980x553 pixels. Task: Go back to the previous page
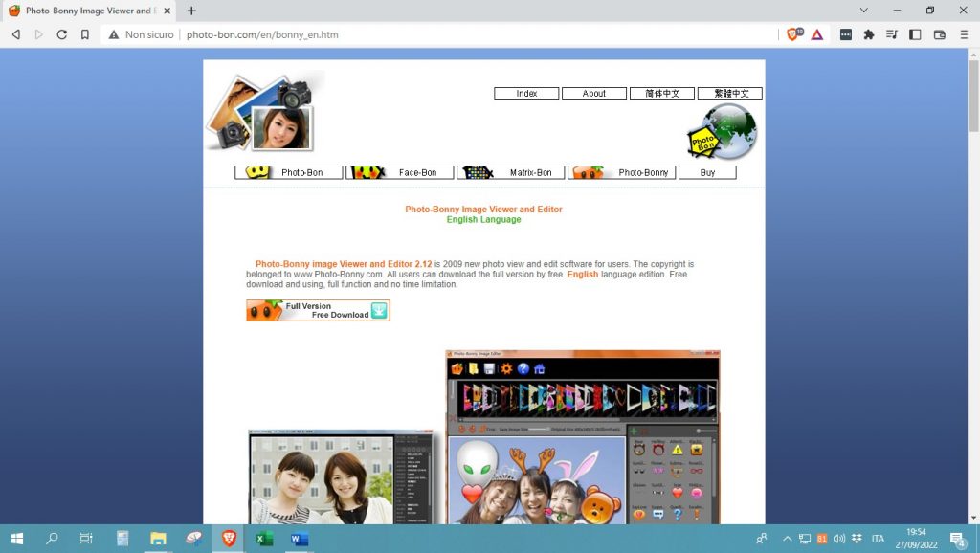coord(16,34)
